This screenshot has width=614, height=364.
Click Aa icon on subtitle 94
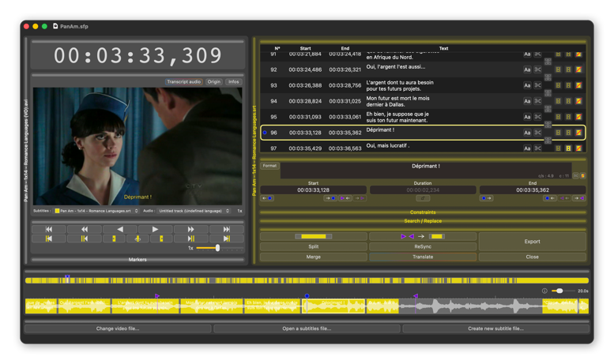pos(527,101)
